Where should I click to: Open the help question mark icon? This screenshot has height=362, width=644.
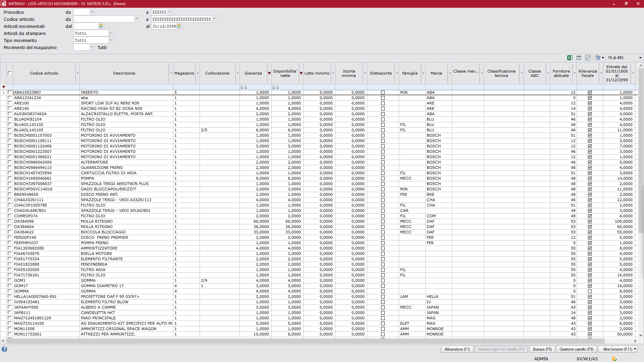pos(4,349)
